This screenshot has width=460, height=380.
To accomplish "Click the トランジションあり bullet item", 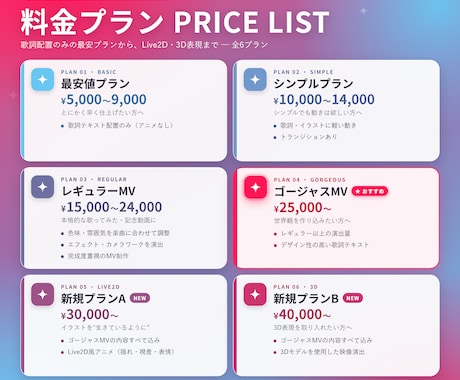I will point(306,137).
